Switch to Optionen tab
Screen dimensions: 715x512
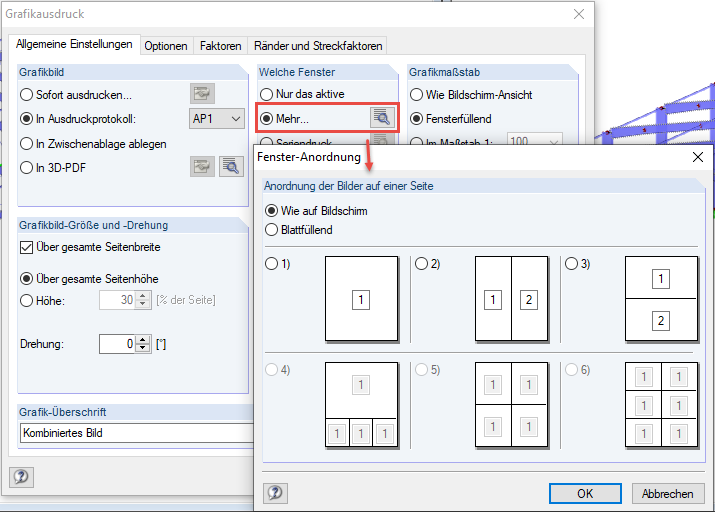[x=165, y=46]
